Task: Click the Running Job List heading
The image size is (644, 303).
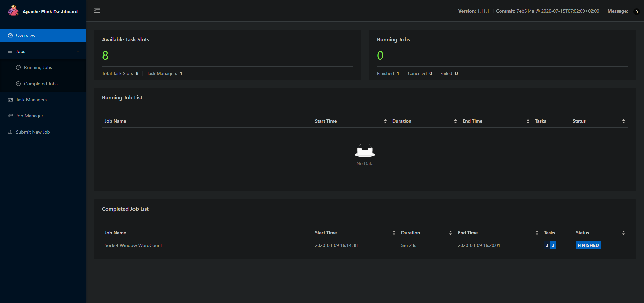Action: pos(122,97)
